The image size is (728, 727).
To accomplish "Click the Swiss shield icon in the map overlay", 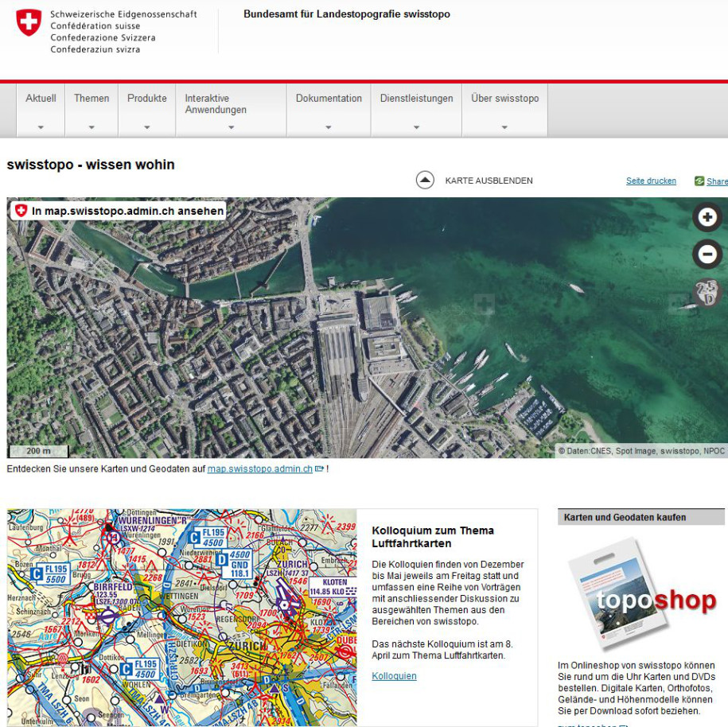I will [x=21, y=211].
